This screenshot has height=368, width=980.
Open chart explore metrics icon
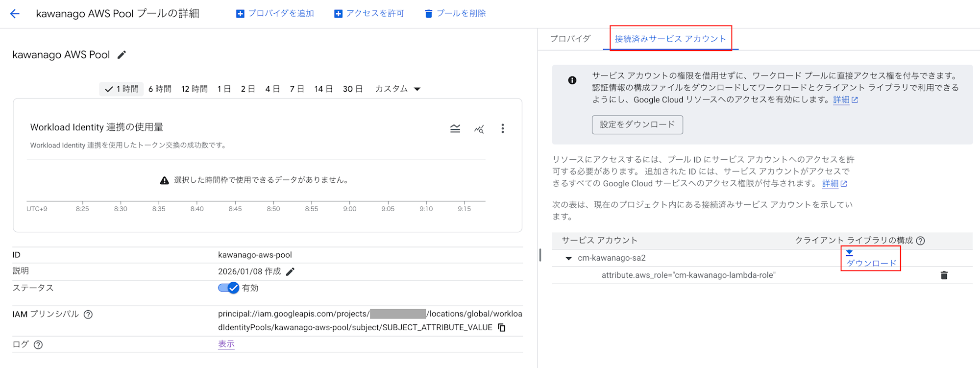pos(479,129)
